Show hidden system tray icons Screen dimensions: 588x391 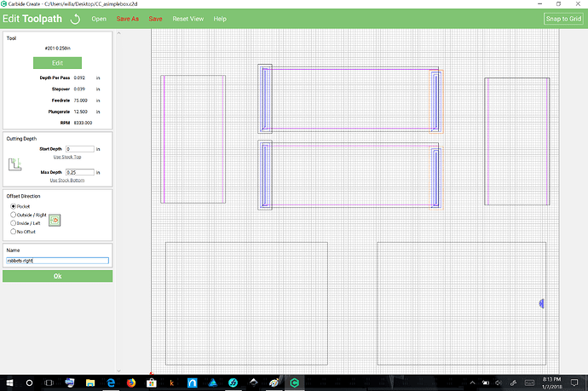click(x=472, y=382)
